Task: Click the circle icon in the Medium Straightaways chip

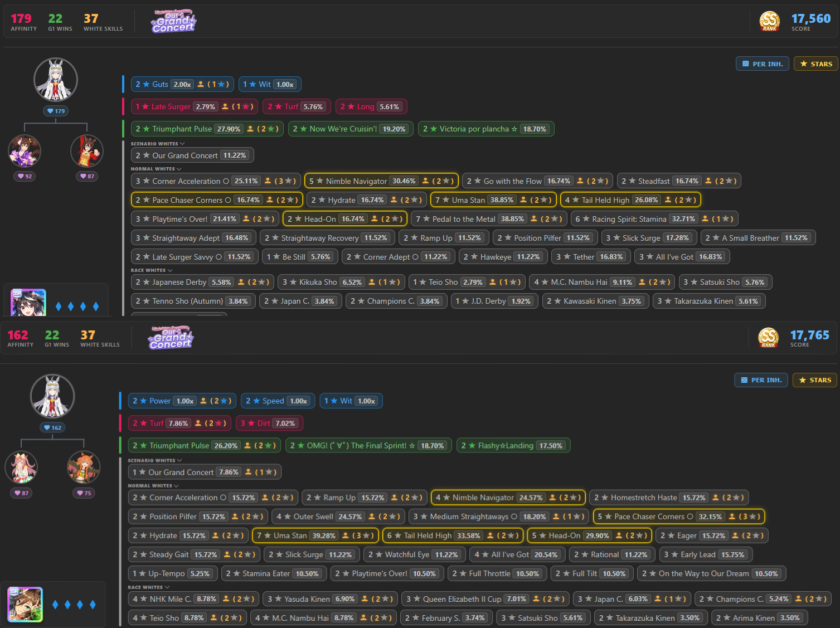Action: click(514, 517)
